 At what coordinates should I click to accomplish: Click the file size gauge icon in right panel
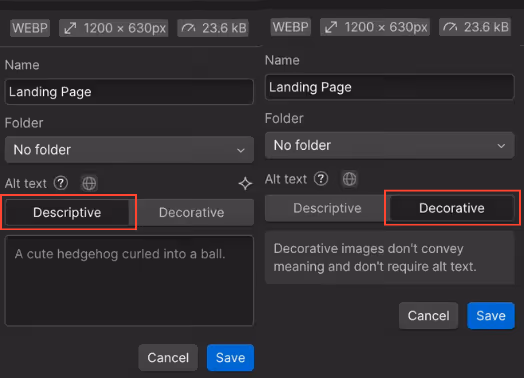(450, 27)
